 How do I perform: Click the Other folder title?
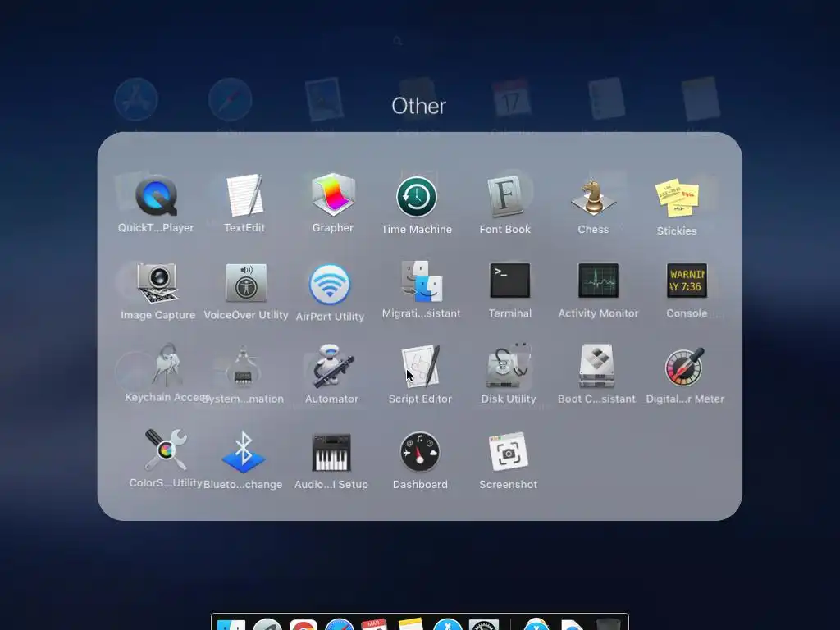(419, 106)
